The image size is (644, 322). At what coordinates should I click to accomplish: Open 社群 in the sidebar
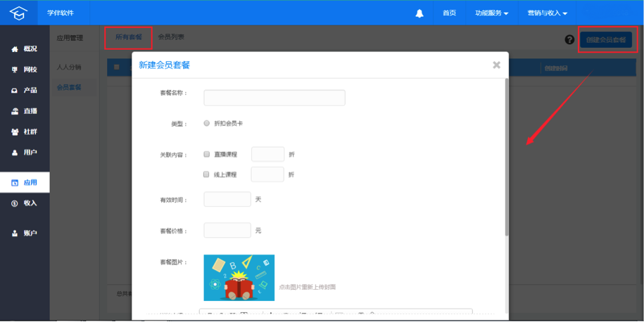point(25,131)
